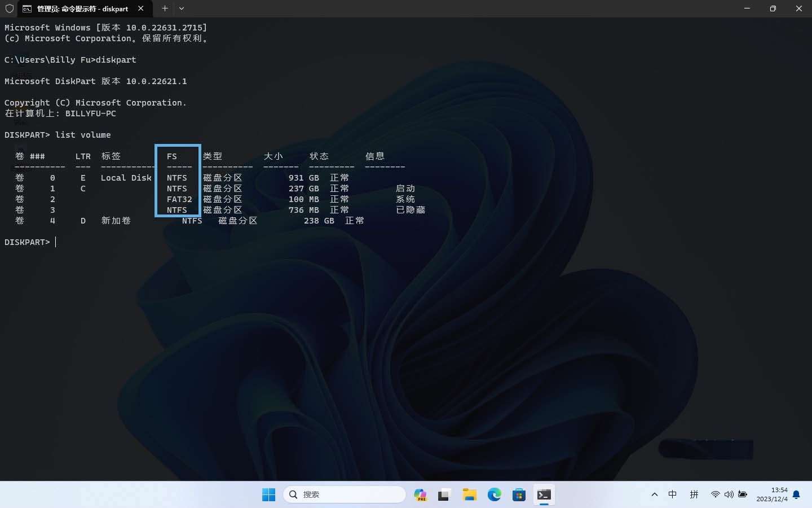Click '237 GB' size value

tap(303, 189)
